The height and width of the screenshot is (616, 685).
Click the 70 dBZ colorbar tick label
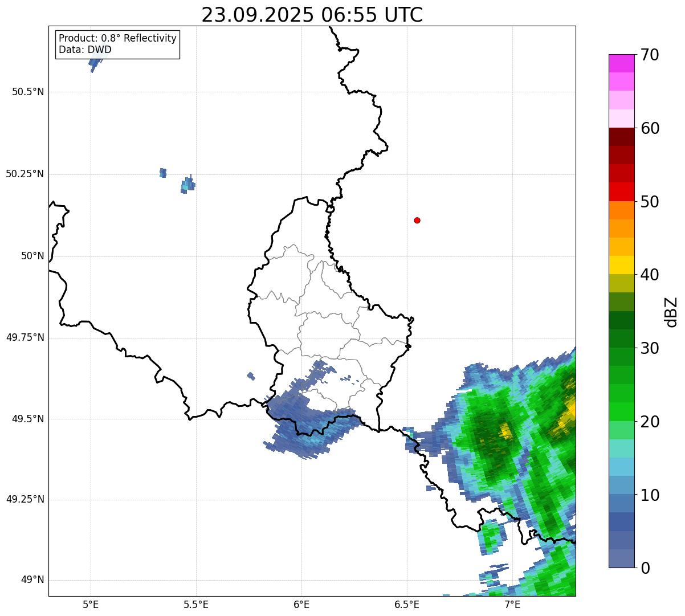click(649, 55)
